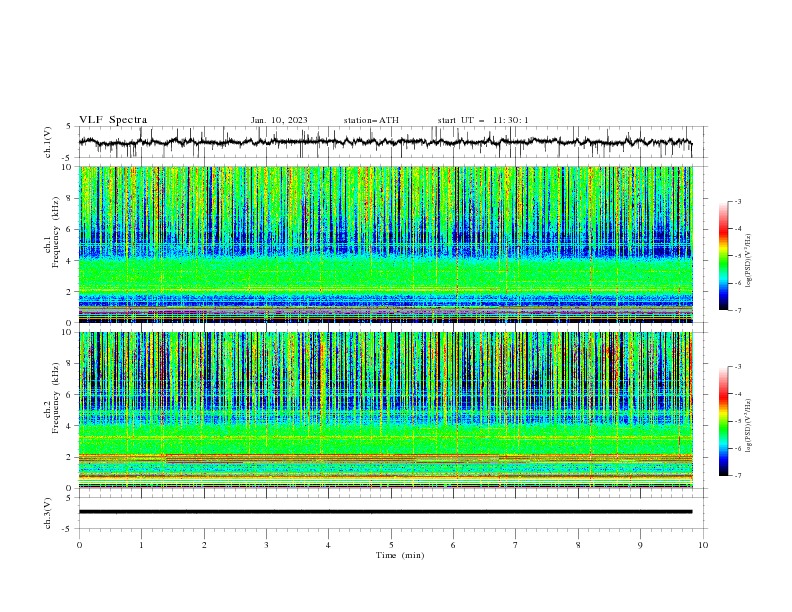Click time axis tick label "5"
Image resolution: width=792 pixels, height=612 pixels.
[x=391, y=545]
